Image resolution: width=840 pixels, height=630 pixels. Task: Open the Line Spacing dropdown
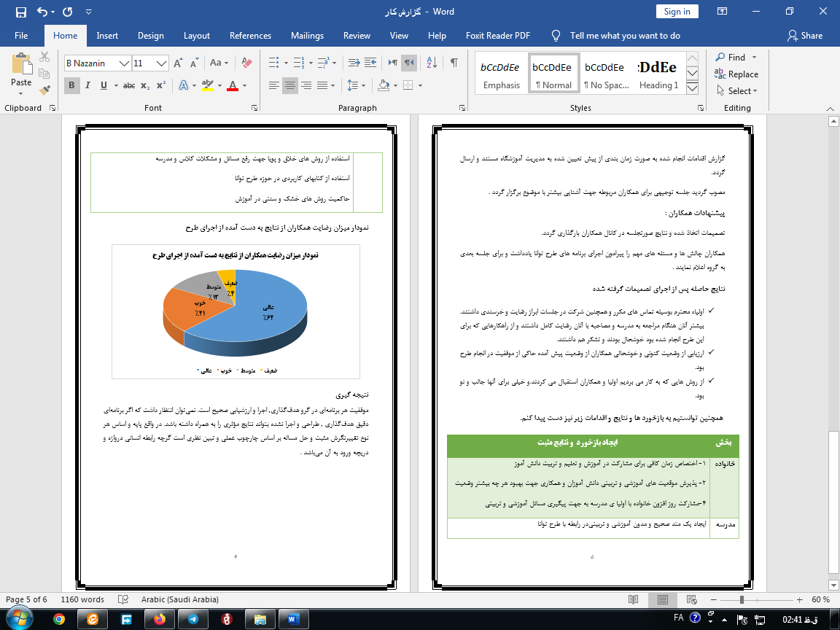[x=357, y=86]
